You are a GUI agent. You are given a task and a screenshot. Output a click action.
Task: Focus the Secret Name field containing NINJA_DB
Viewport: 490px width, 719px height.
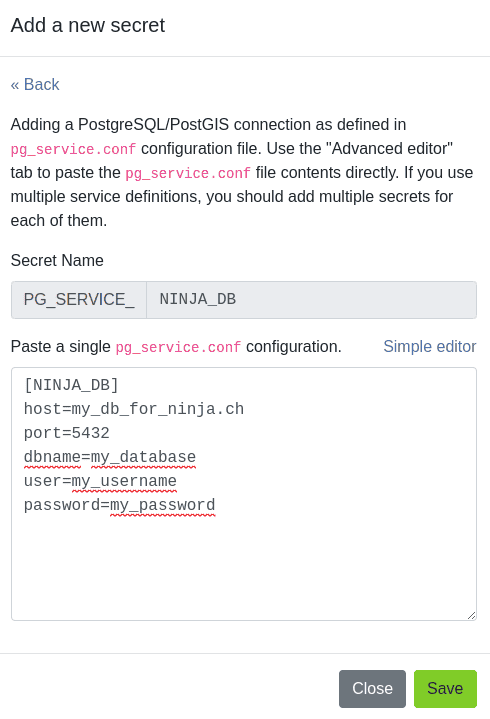(x=311, y=299)
